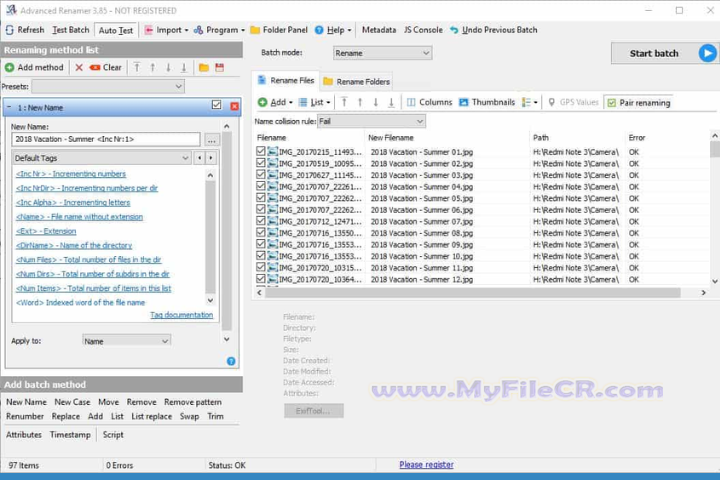Click the blue help icon in method panel
Image resolution: width=720 pixels, height=480 pixels.
pyautogui.click(x=231, y=361)
